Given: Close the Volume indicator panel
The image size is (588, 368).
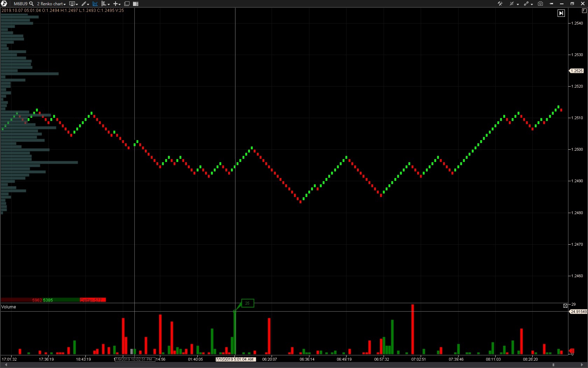Looking at the screenshot, I should pyautogui.click(x=565, y=306).
